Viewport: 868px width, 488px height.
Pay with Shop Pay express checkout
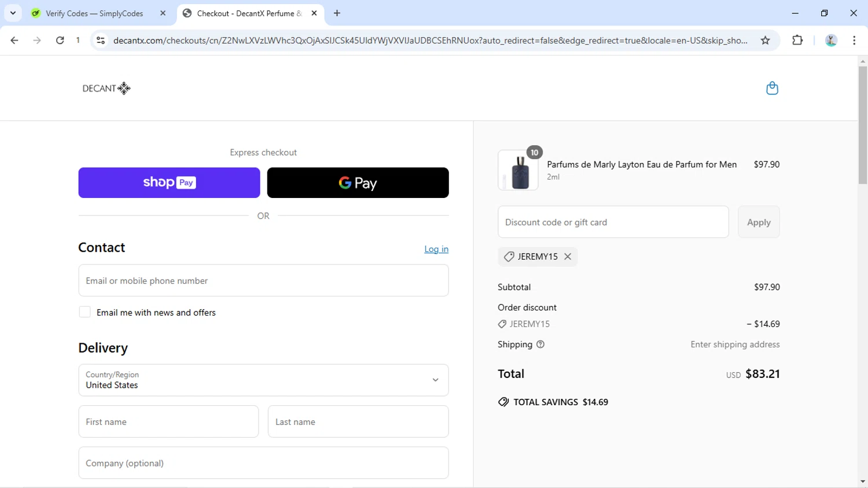click(x=169, y=183)
